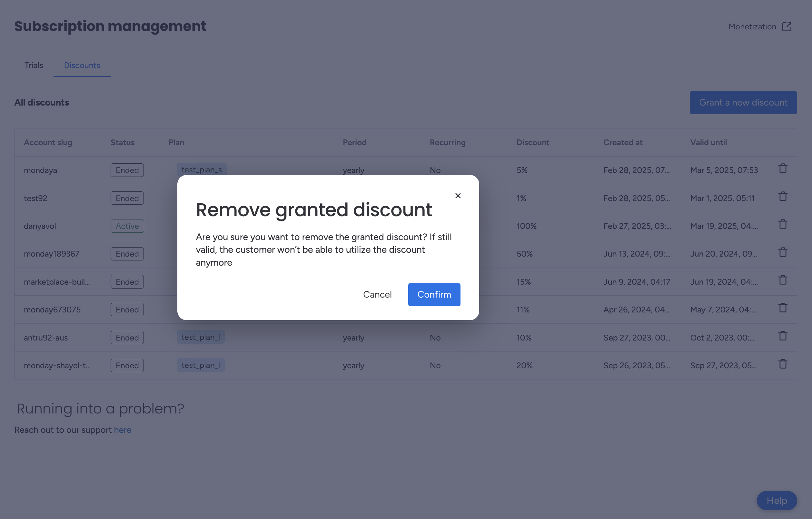Click trash icon in antru92-aus row
This screenshot has width=812, height=519.
pos(783,336)
